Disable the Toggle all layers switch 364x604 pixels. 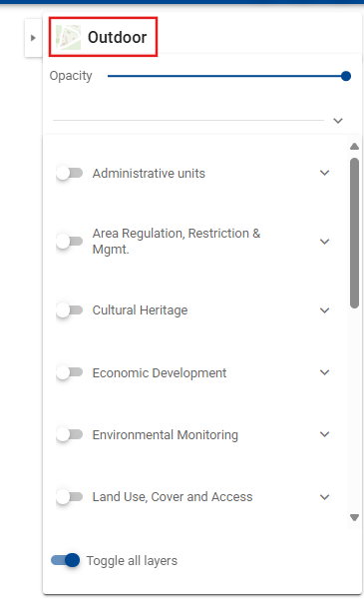(x=66, y=560)
